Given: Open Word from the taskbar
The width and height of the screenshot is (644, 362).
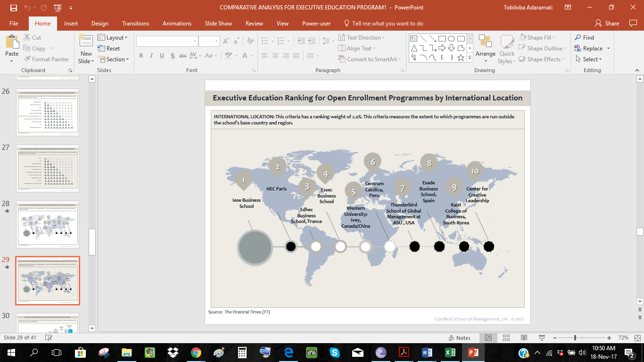Looking at the screenshot, I should click(427, 353).
